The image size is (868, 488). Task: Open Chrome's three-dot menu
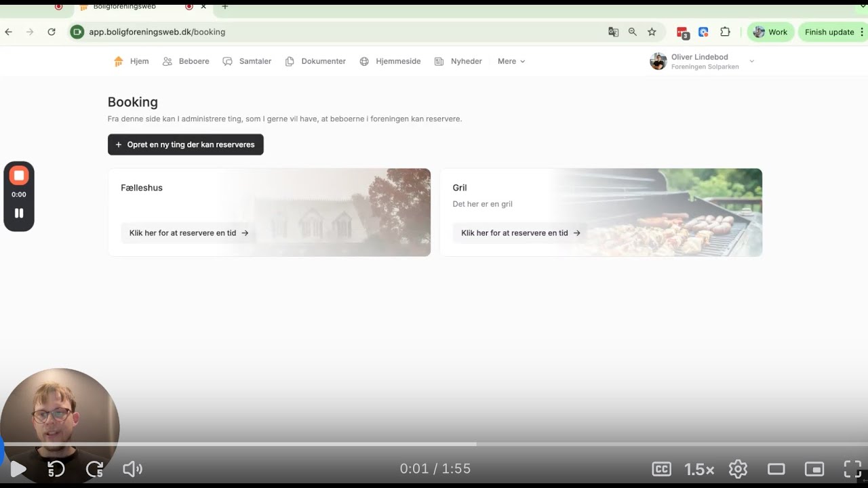pyautogui.click(x=862, y=32)
